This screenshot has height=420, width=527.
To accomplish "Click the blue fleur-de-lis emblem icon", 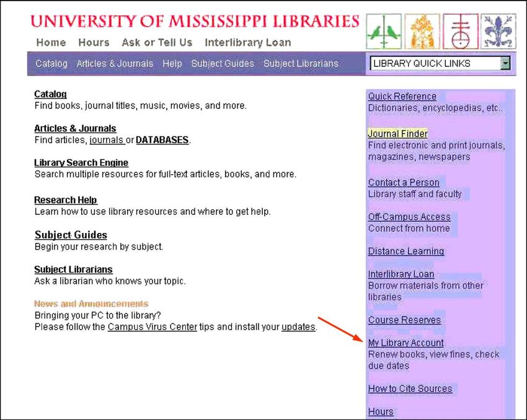I will (x=498, y=32).
